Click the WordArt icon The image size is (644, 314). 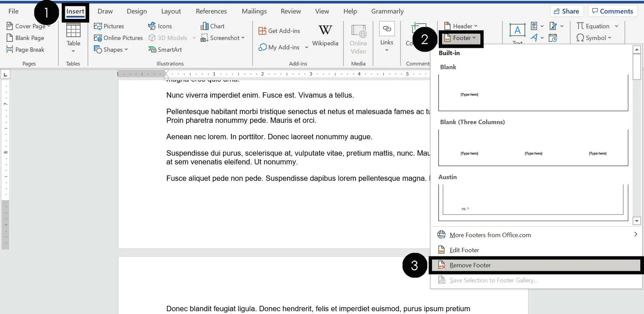[x=534, y=38]
